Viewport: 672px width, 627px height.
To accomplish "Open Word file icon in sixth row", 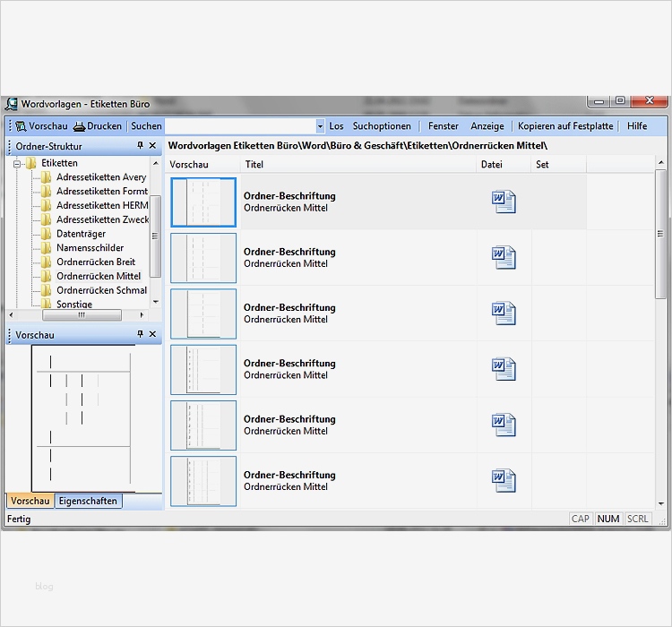I will coord(504,480).
